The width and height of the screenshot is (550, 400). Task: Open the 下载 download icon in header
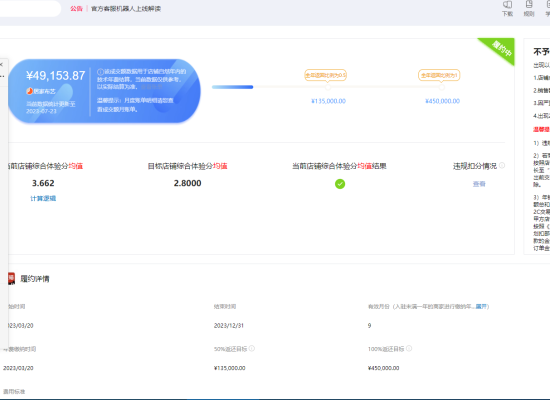tap(507, 5)
